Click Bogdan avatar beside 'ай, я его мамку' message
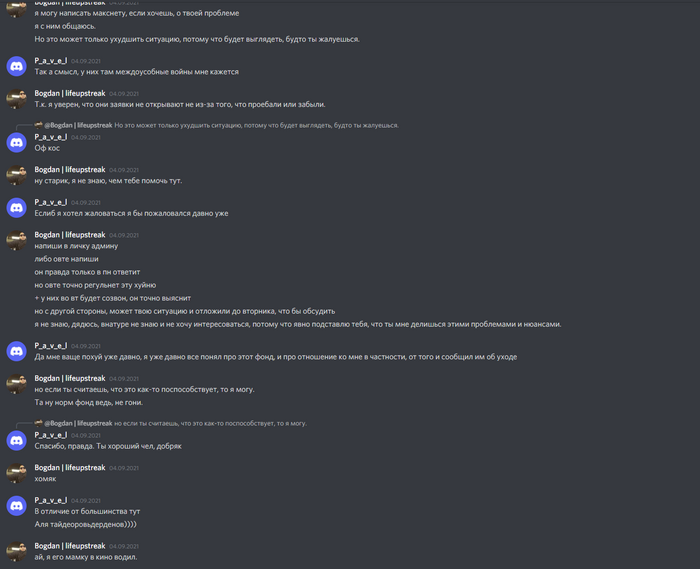Image resolution: width=700 pixels, height=569 pixels. tap(17, 551)
